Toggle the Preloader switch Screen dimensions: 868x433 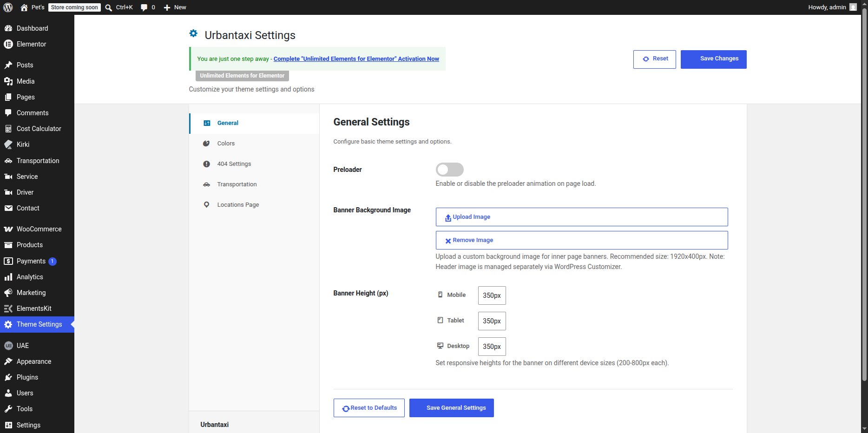coord(449,170)
